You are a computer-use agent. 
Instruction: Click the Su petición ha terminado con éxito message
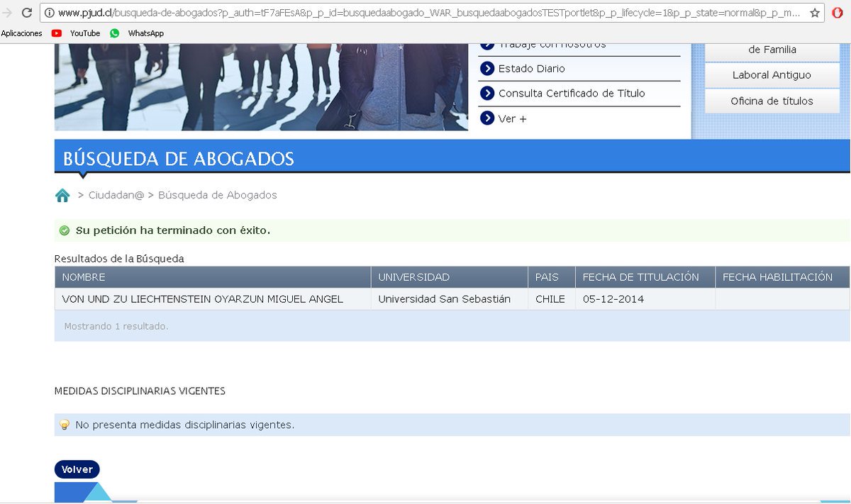point(173,230)
